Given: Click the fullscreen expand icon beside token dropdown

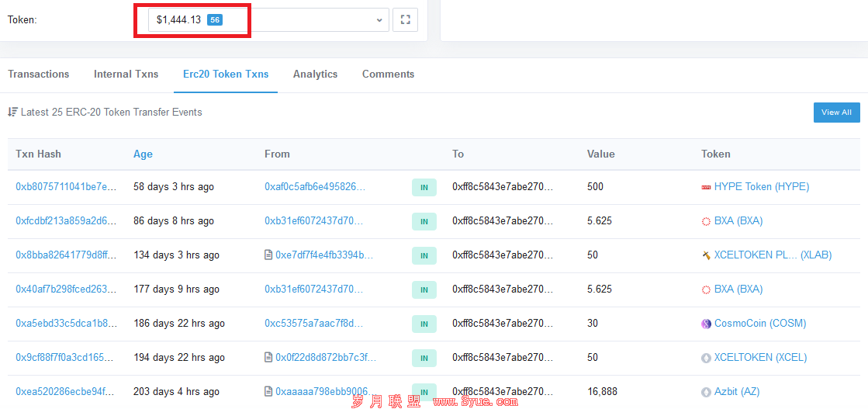Looking at the screenshot, I should pyautogui.click(x=405, y=20).
